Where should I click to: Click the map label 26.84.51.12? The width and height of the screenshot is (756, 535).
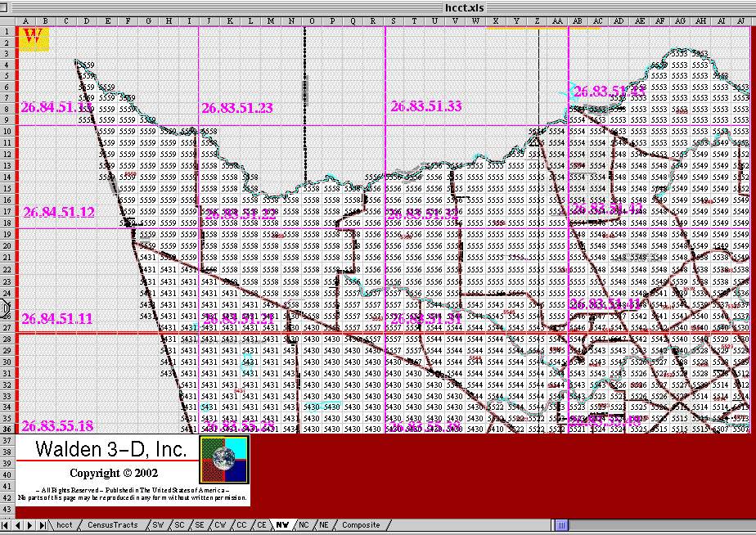click(x=59, y=212)
